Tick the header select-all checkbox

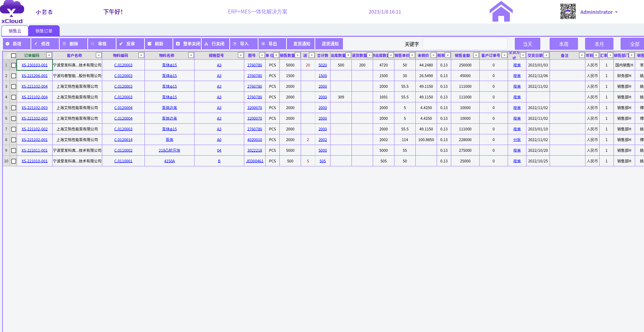click(x=13, y=55)
